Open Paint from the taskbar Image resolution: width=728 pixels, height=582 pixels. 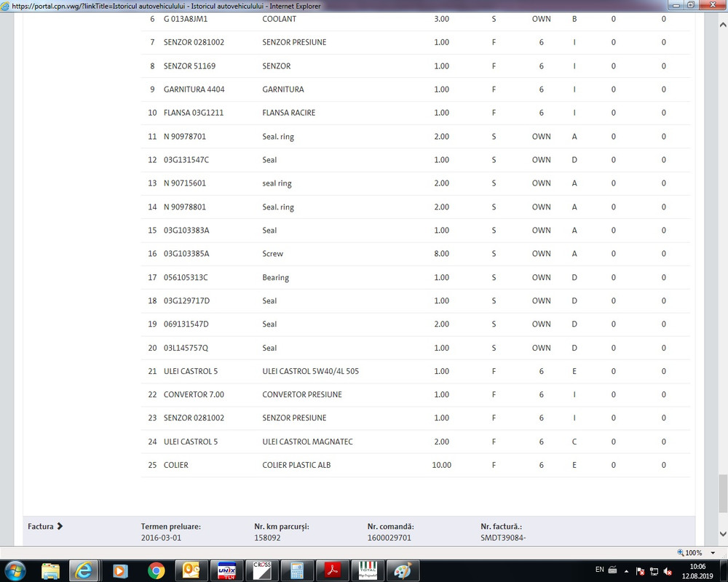click(x=403, y=570)
